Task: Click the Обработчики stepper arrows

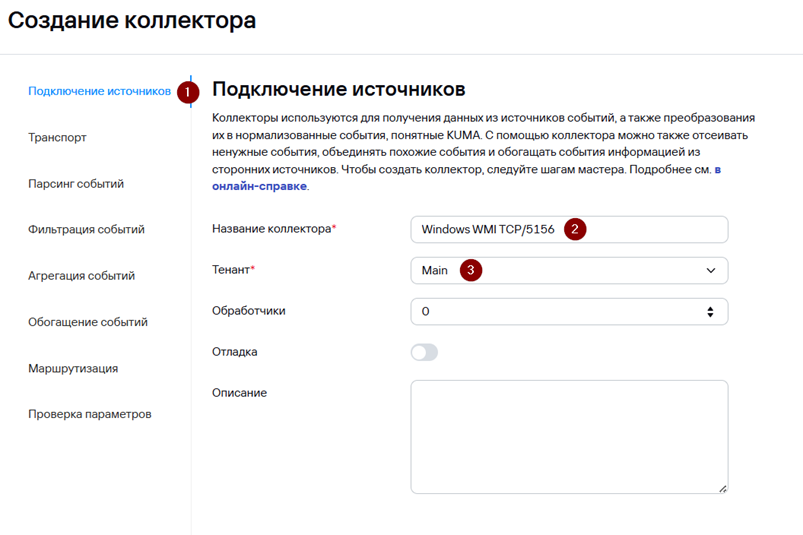Action: (x=710, y=312)
